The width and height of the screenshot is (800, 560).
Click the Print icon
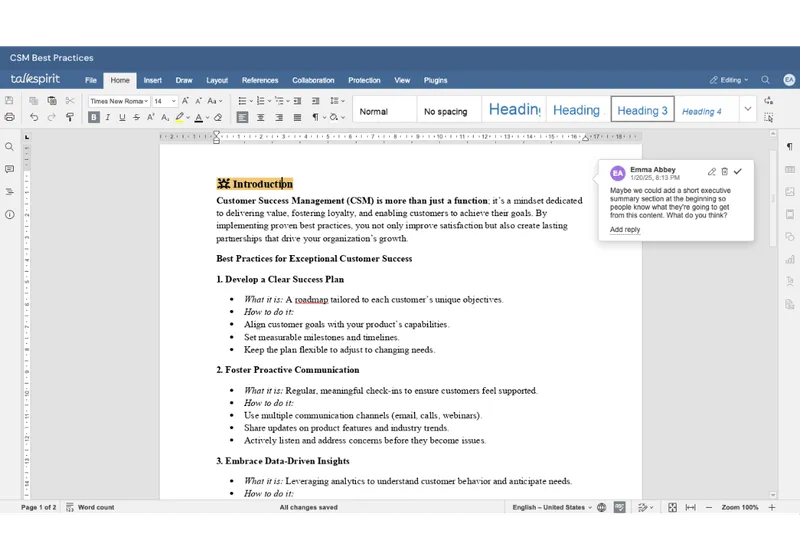9,117
